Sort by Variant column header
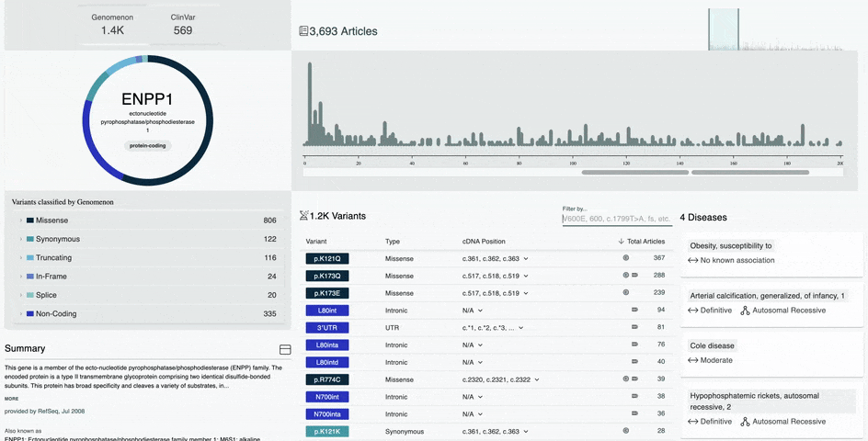The height and width of the screenshot is (441, 868). click(316, 242)
